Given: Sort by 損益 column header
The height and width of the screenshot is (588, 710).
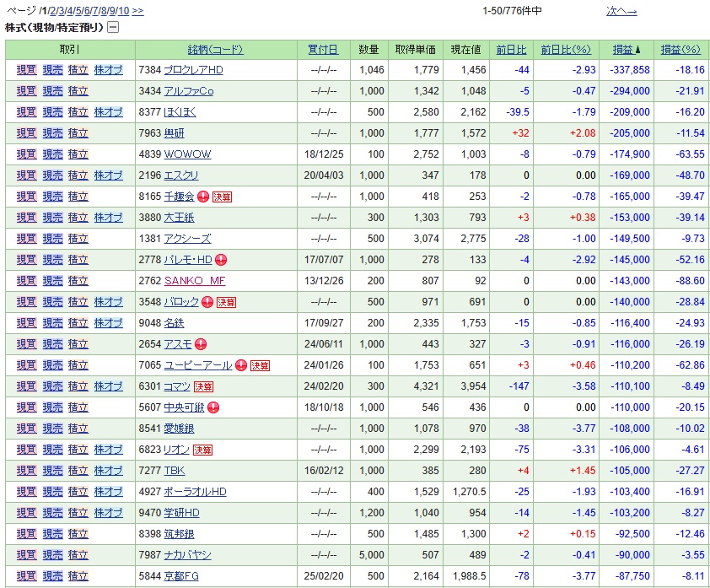Looking at the screenshot, I should [623, 50].
